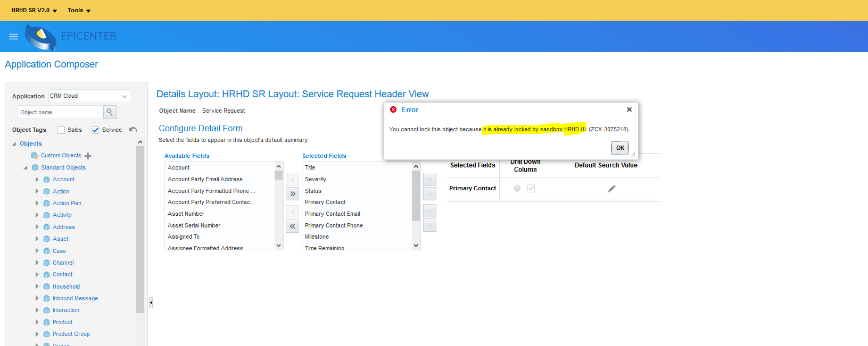Image resolution: width=868 pixels, height=346 pixels.
Task: Expand the Account object tree node
Action: tap(37, 180)
